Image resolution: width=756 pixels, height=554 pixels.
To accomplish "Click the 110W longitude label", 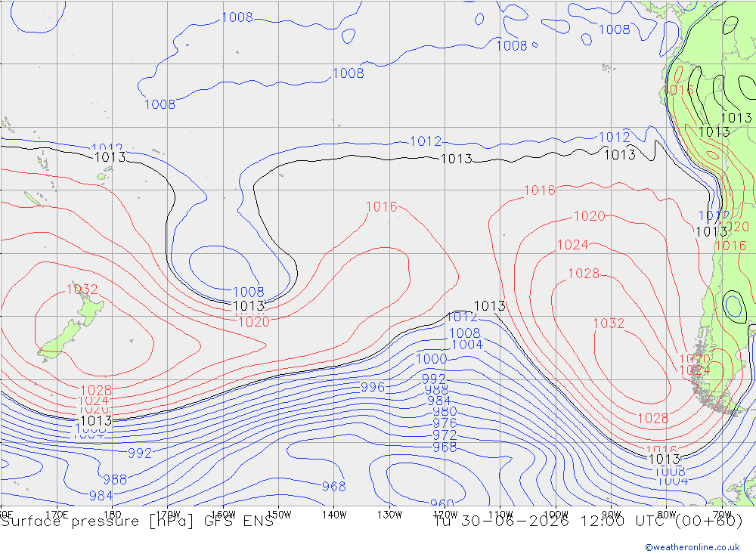I will 500,515.
